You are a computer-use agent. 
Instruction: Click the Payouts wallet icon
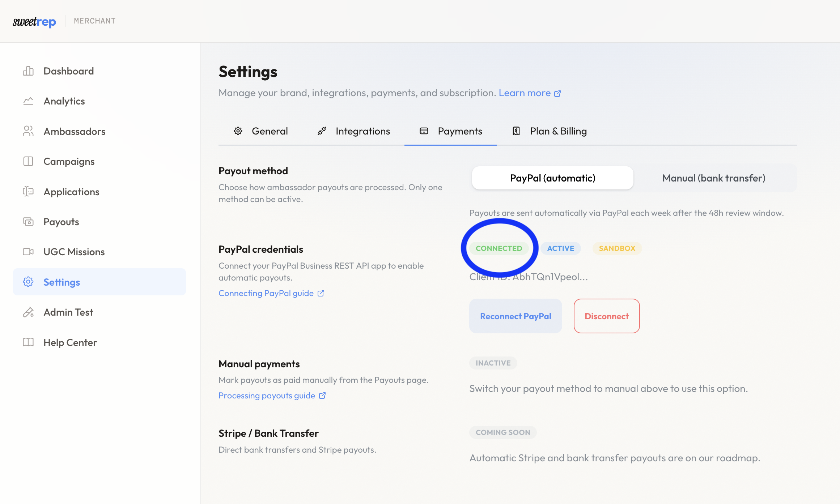(28, 222)
